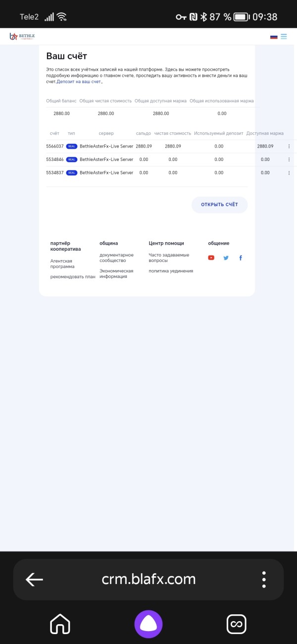Tap the browser home icon

[x=60, y=624]
